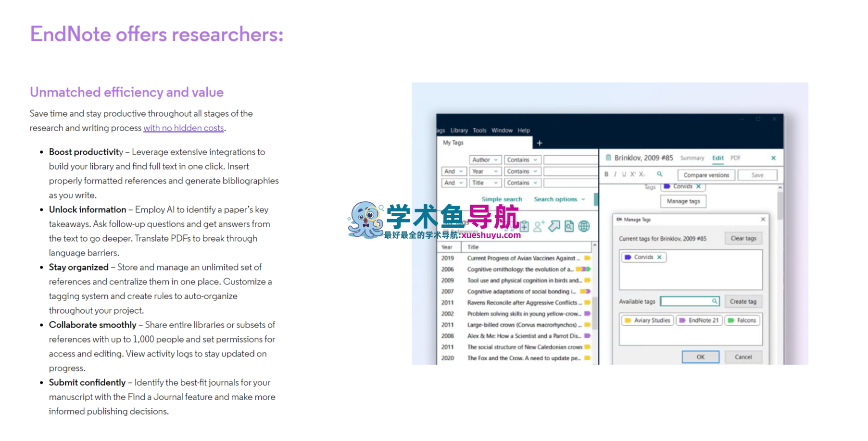Click the magnifier icon in the edit toolbar
Viewport: 868px width, 441px height.
click(x=659, y=174)
